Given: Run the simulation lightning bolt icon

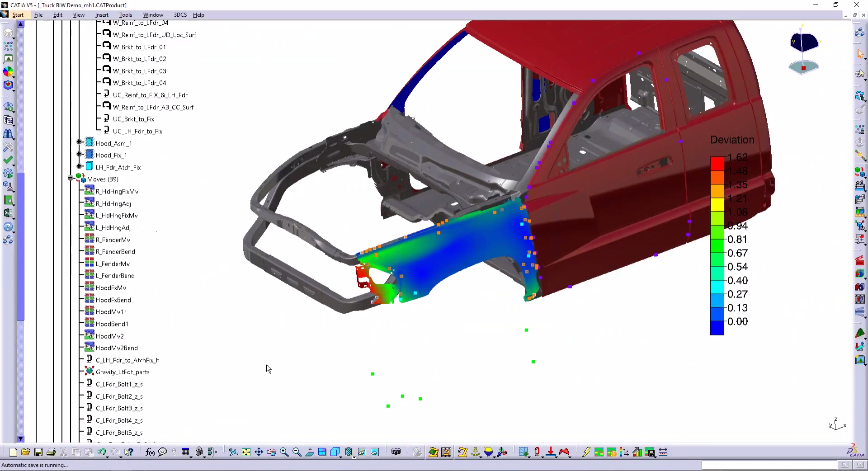Looking at the screenshot, I should tap(586, 452).
